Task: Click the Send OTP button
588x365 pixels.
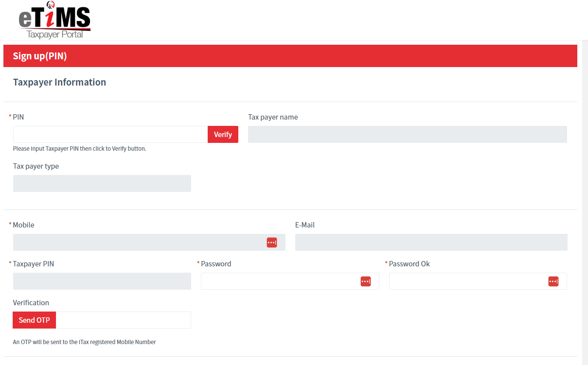Action: point(35,320)
